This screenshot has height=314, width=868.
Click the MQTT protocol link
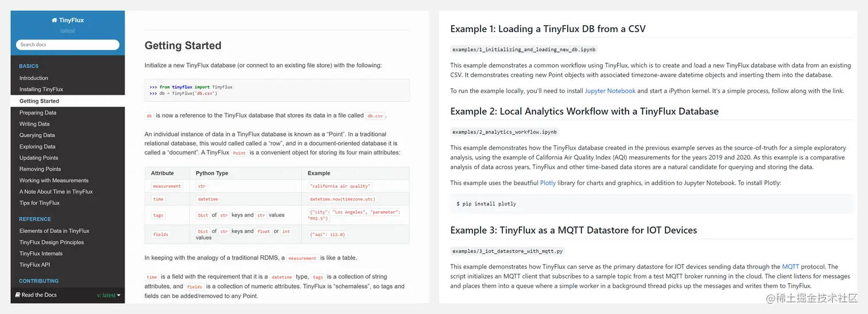(790, 266)
